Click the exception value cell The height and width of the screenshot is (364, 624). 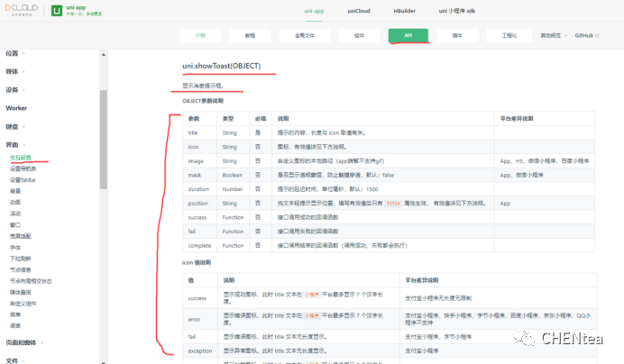200,350
